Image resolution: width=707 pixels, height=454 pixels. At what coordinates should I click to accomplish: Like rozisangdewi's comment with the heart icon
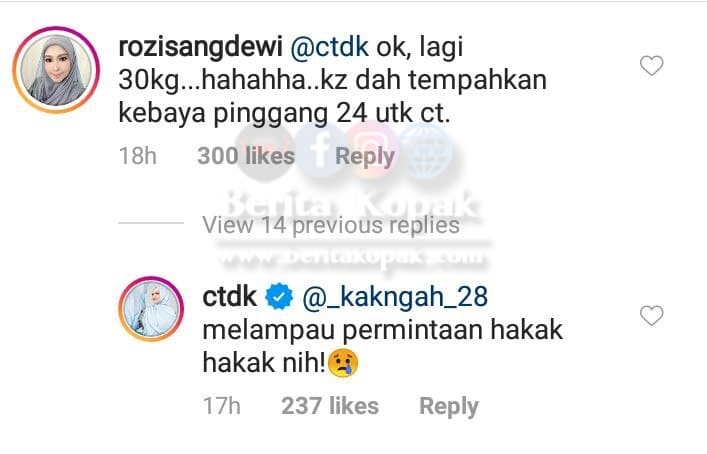[x=652, y=66]
